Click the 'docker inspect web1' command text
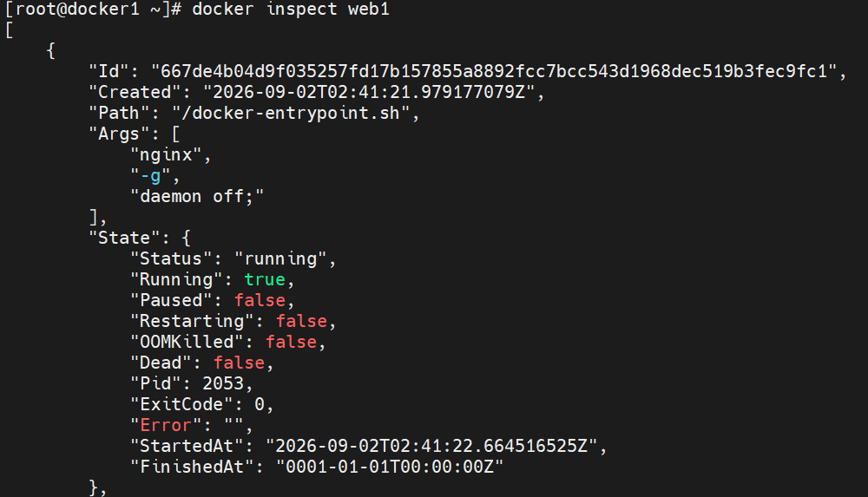This screenshot has height=497, width=868. (291, 10)
